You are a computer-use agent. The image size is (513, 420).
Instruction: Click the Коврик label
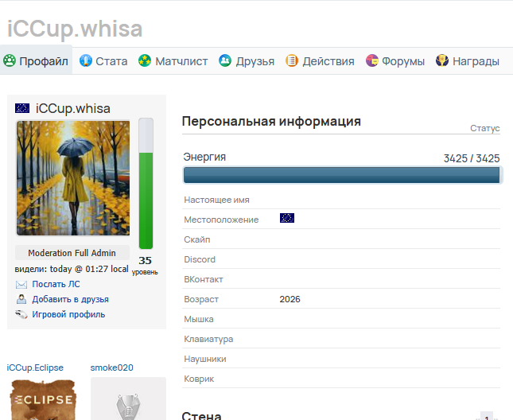[x=199, y=379]
